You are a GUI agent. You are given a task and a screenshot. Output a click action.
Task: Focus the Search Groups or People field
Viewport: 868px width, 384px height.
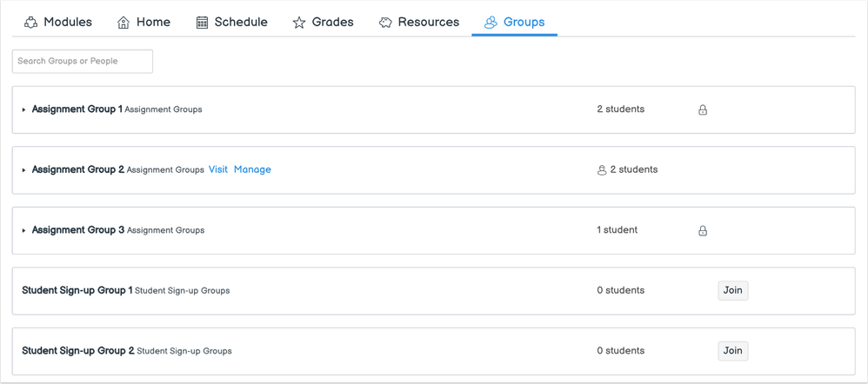pos(83,61)
